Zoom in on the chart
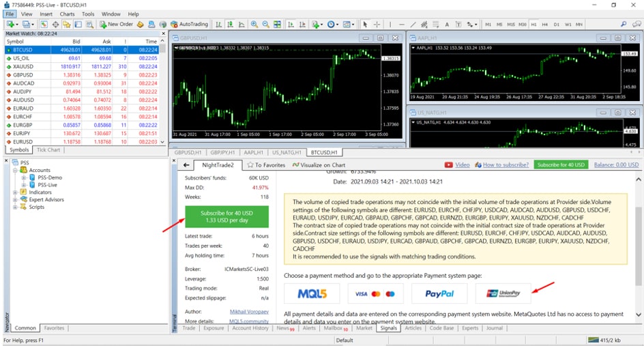The image size is (644, 346). coord(254,25)
